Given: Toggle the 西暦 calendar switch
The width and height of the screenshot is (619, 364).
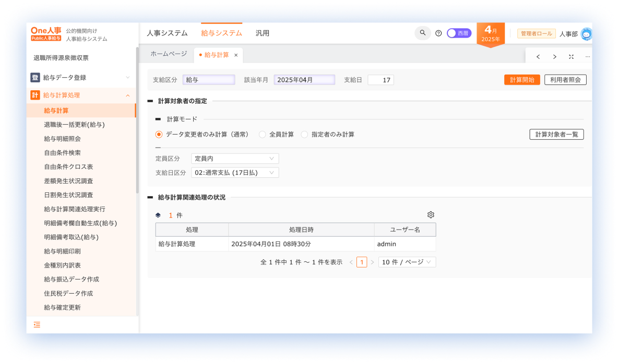Looking at the screenshot, I should click(x=459, y=33).
